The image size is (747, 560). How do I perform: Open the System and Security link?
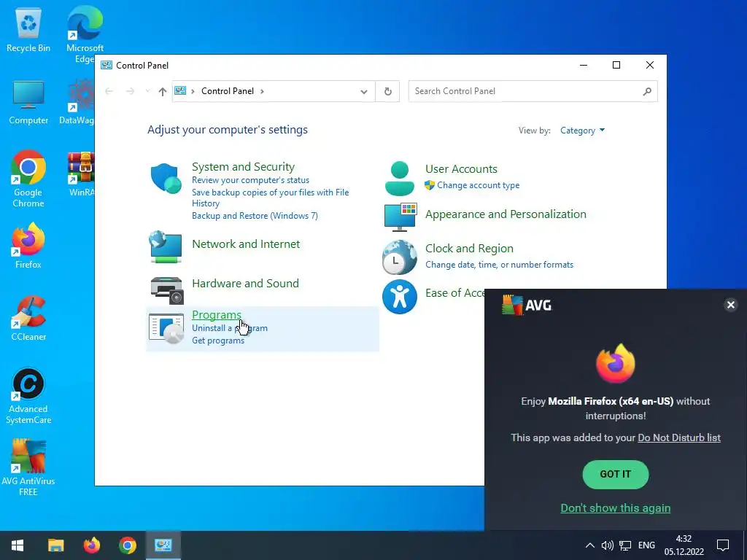243,167
